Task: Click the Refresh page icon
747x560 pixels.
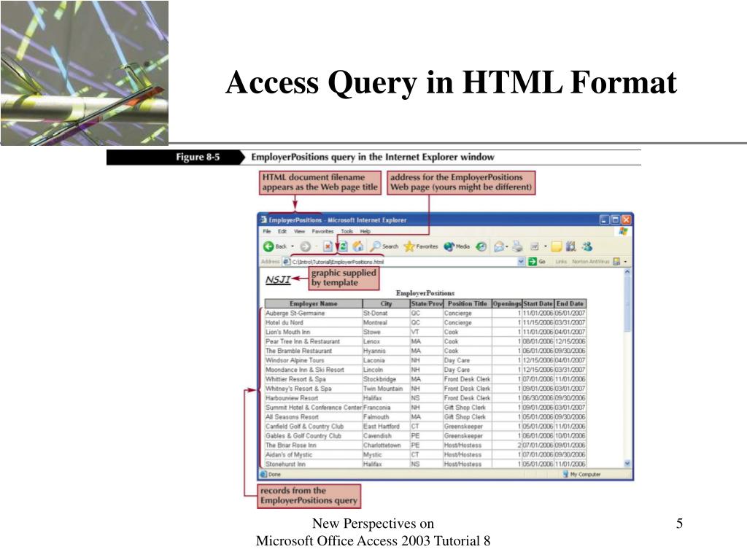Action: tap(343, 246)
